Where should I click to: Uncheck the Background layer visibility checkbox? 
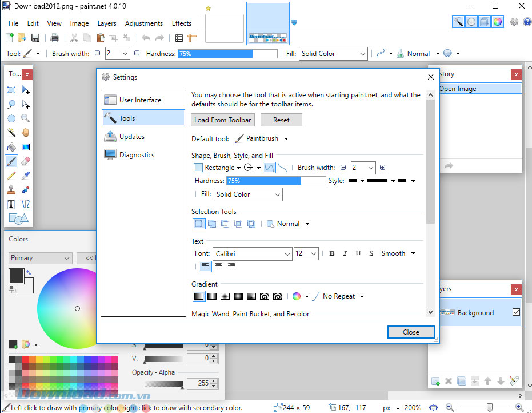click(516, 312)
